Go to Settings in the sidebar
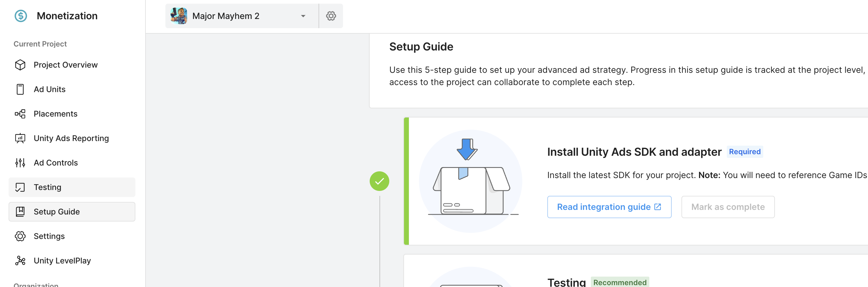This screenshot has height=287, width=868. coord(49,236)
